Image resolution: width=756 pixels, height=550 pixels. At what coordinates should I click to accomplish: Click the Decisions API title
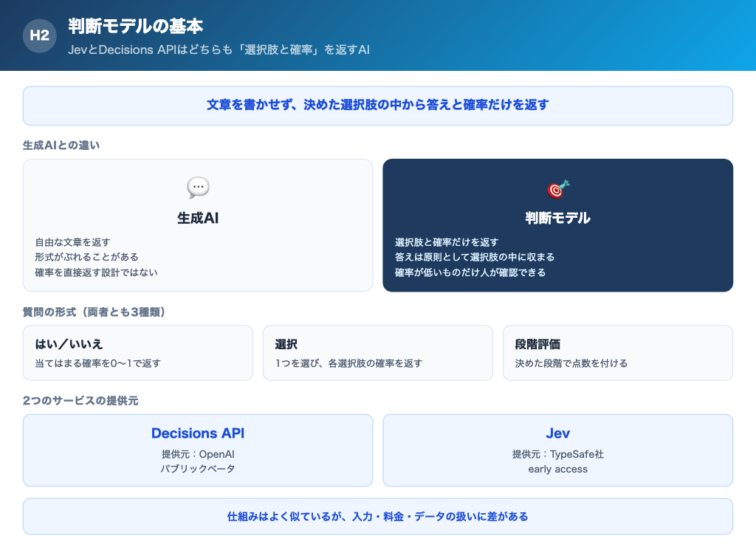[x=198, y=433]
